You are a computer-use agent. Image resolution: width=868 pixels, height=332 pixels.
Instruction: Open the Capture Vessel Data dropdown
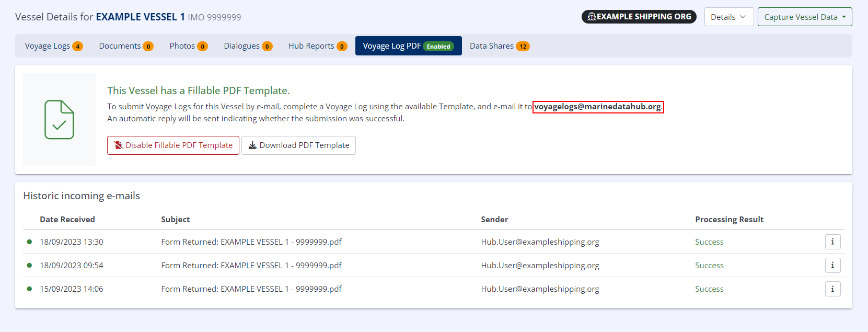pyautogui.click(x=804, y=17)
